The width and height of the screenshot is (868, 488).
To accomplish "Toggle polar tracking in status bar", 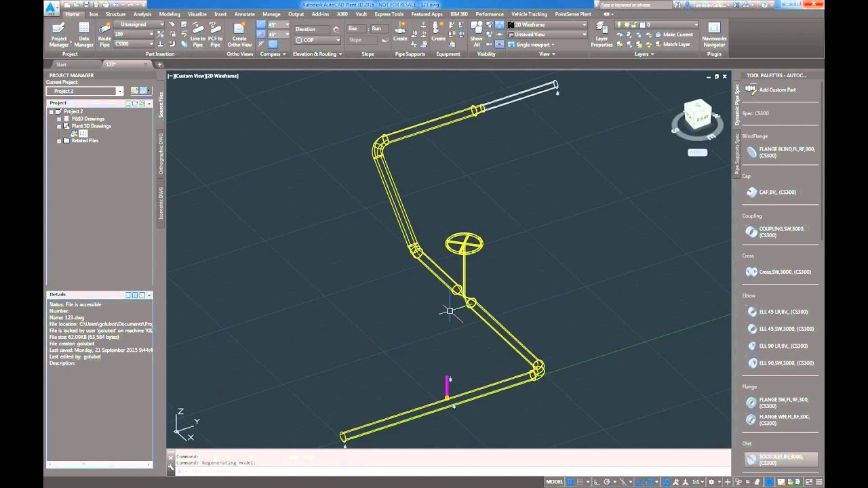I will point(606,482).
